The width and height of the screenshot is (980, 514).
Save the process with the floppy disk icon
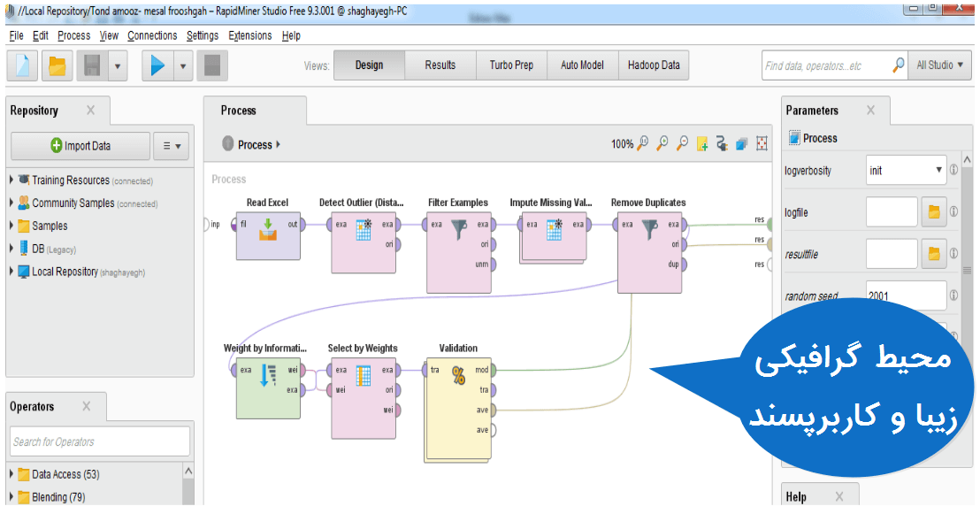point(93,65)
